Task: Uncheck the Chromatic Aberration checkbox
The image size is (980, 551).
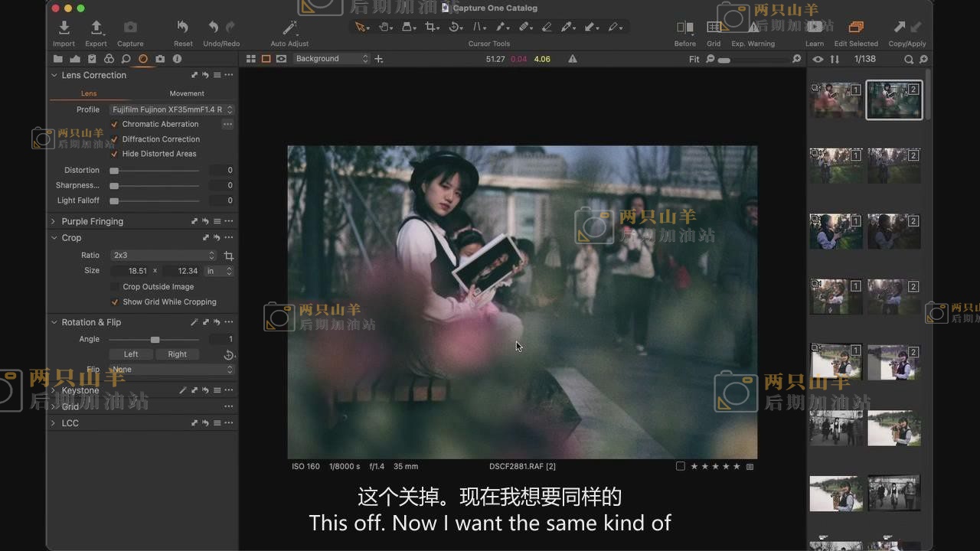Action: tap(115, 124)
